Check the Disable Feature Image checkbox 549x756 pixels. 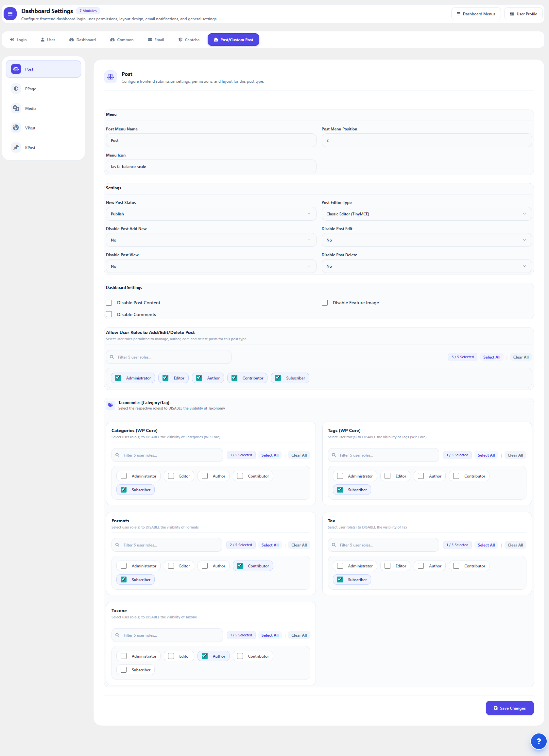pyautogui.click(x=325, y=303)
